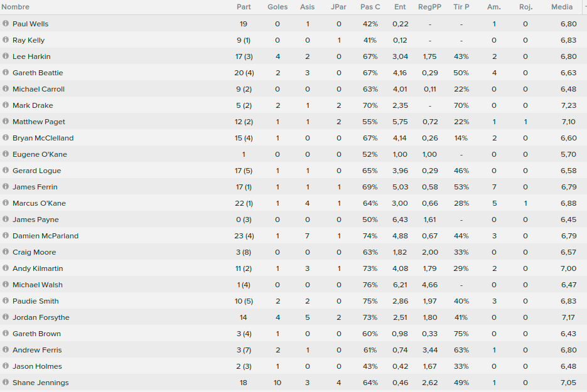
Task: Sort table by Nombre column header
Action: [x=15, y=7]
